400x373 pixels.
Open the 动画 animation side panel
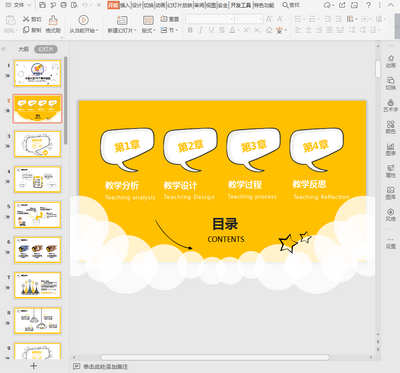pos(391,62)
